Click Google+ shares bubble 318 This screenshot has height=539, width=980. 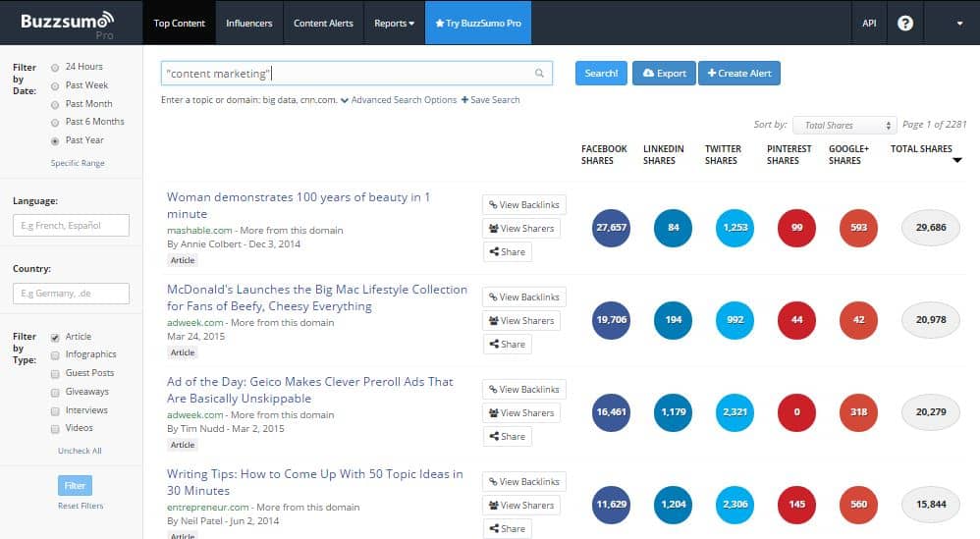(859, 412)
